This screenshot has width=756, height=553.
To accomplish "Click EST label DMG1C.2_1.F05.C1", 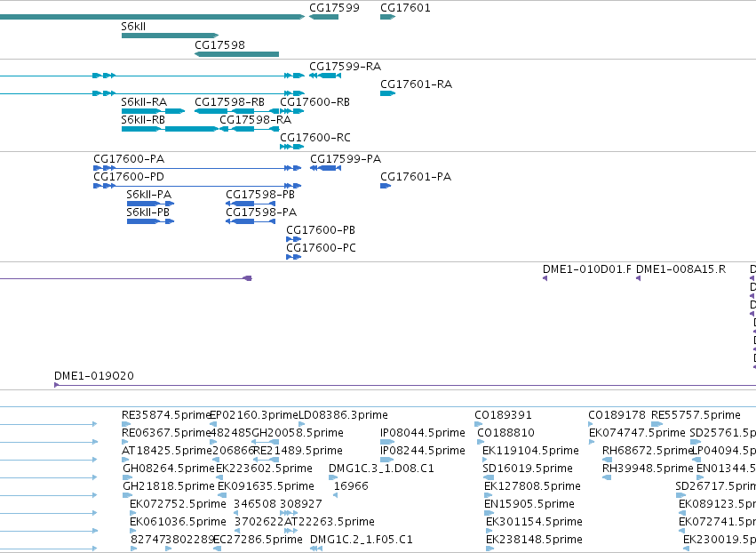I will [x=362, y=540].
